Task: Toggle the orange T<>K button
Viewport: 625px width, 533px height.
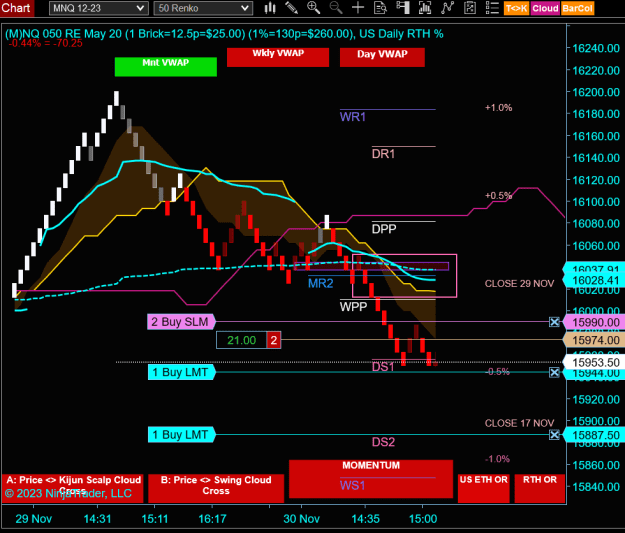Action: tap(516, 8)
